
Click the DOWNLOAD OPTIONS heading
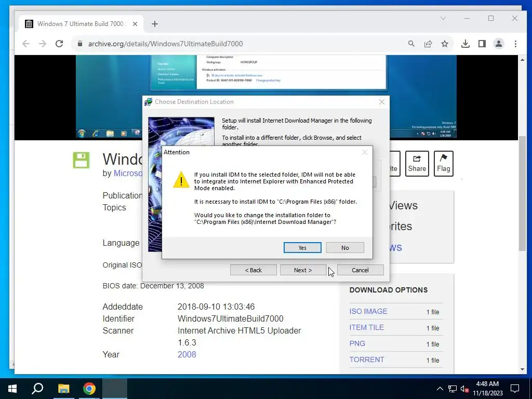coord(389,290)
